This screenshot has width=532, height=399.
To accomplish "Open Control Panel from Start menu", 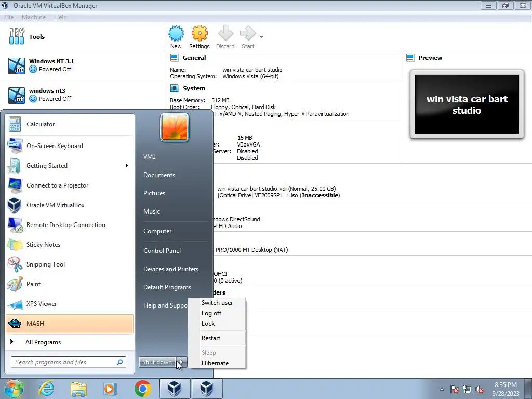I will coord(162,251).
